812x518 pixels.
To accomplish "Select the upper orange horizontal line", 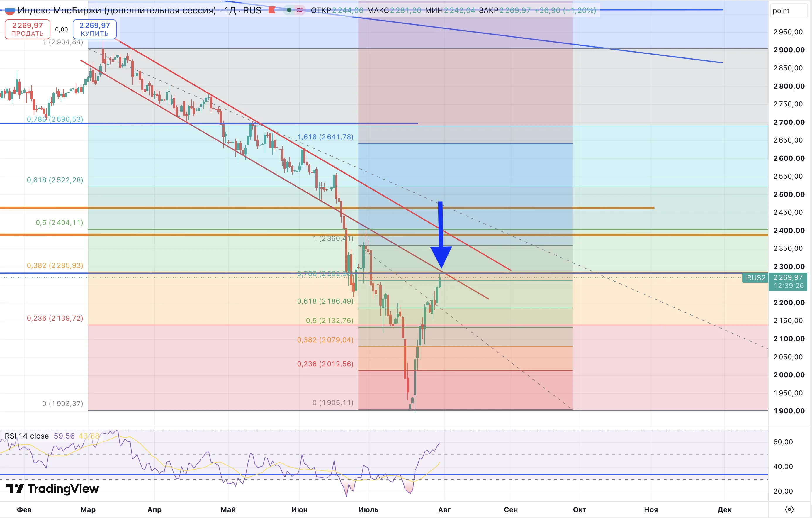I will (327, 208).
